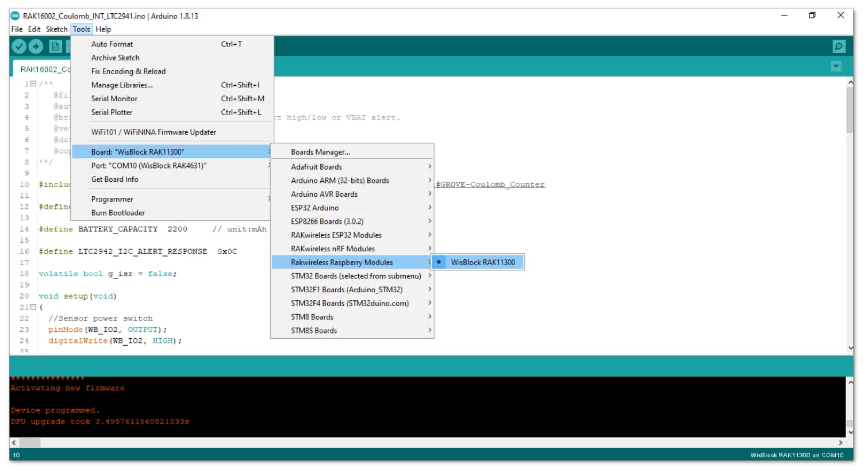Launch WiFi101 / WiFiNINA Firmware Updater
The height and width of the screenshot is (474, 868).
pos(172,132)
